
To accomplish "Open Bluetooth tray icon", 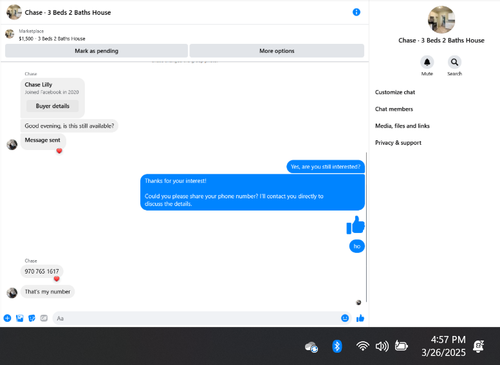I will (337, 346).
